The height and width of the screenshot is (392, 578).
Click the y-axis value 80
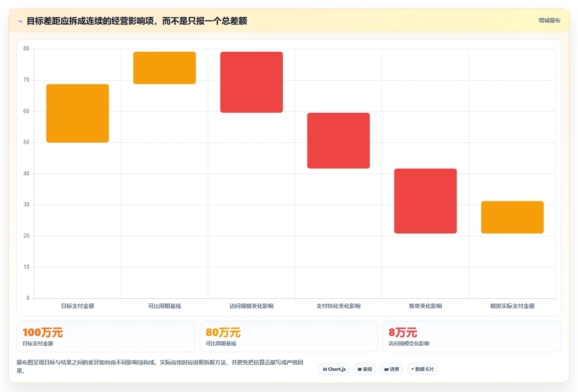pos(26,49)
